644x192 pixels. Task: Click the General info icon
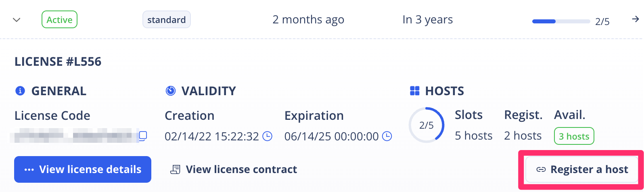[x=20, y=91]
